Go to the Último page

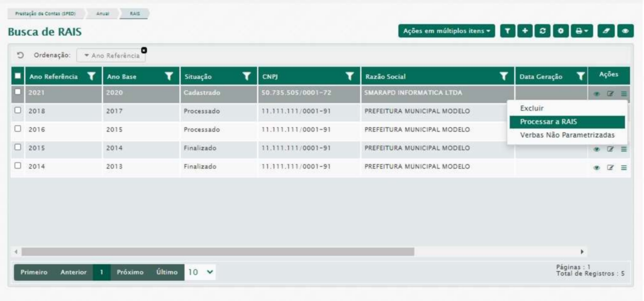tap(167, 272)
